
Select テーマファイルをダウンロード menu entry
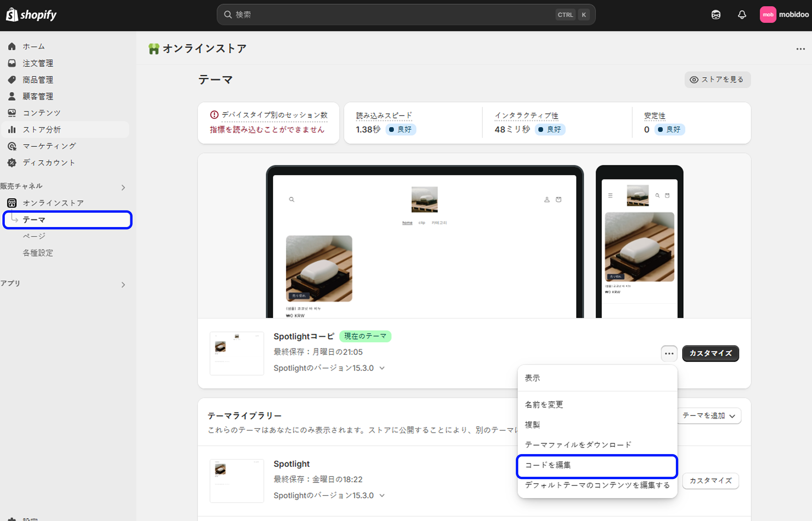tap(578, 445)
